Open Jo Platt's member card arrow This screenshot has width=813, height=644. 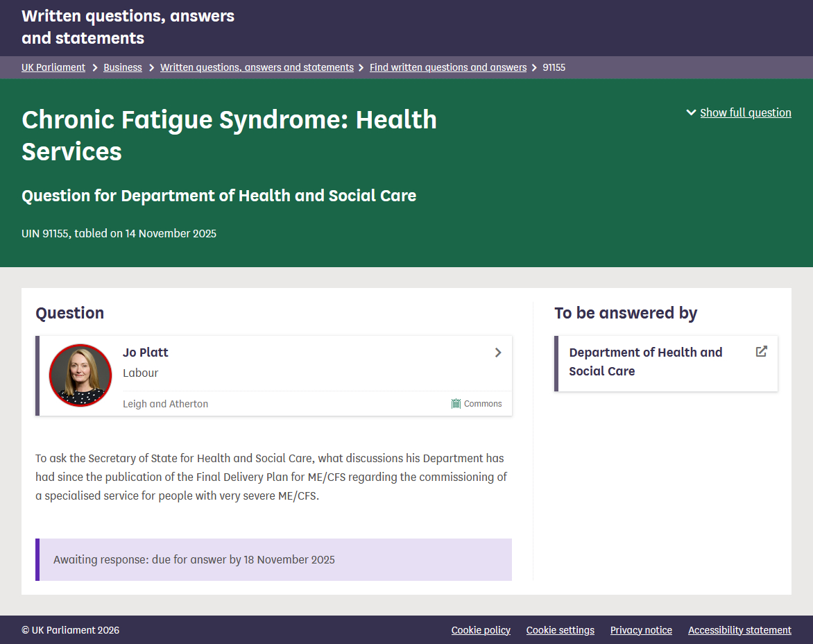497,353
